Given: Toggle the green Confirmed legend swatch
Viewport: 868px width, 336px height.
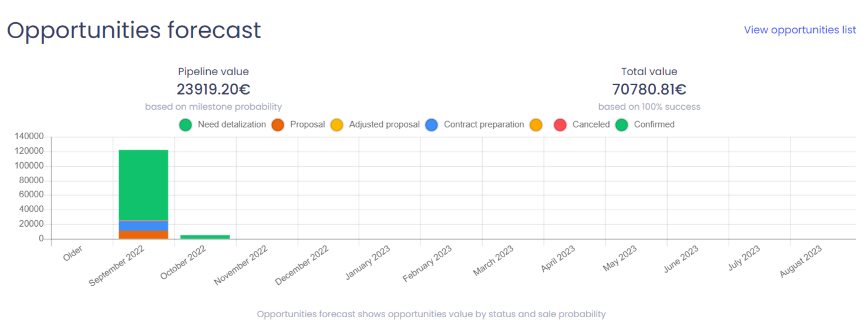Looking at the screenshot, I should click(x=621, y=125).
